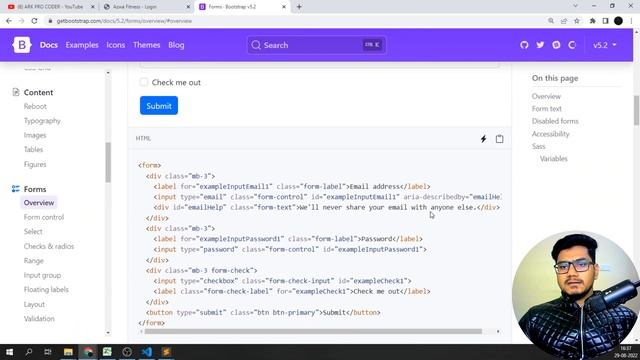This screenshot has width=640, height=360.
Task: Click the Bootstrap logo
Action: (22, 45)
